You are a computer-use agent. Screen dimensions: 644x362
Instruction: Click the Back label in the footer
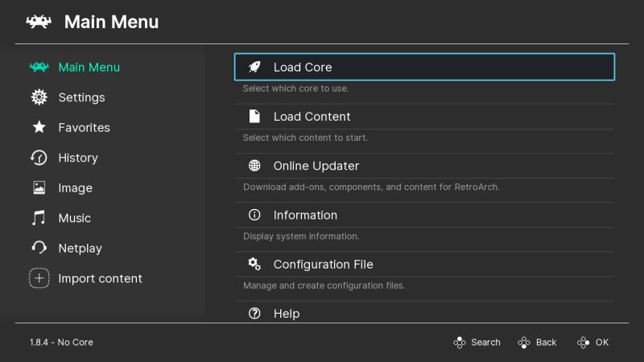tap(547, 343)
